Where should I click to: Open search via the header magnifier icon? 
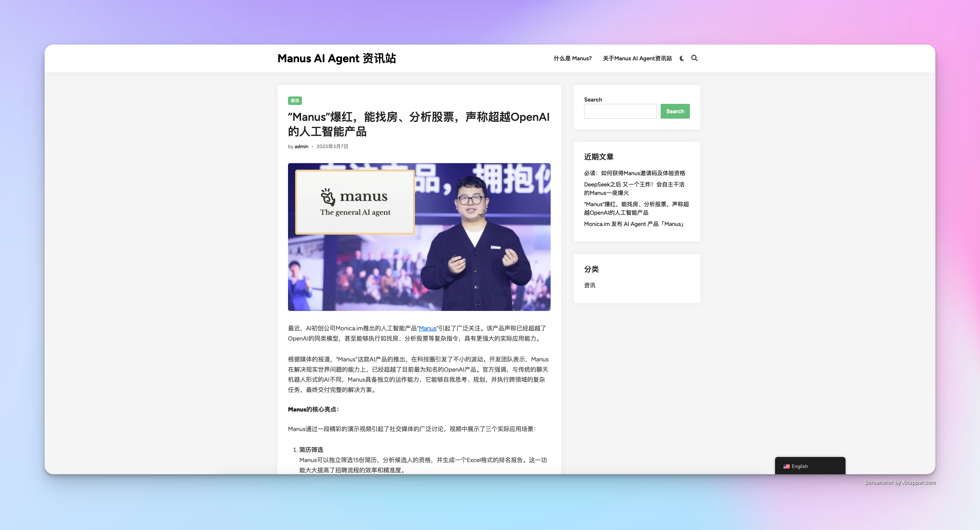point(694,58)
